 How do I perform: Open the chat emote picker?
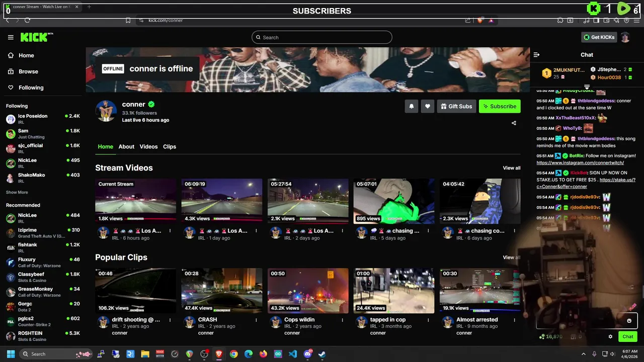coord(629,321)
